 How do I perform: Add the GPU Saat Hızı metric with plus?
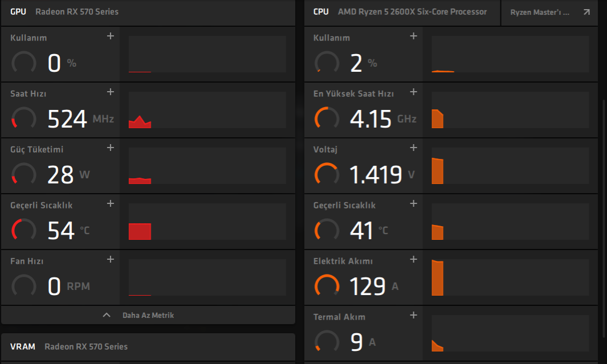click(x=111, y=92)
